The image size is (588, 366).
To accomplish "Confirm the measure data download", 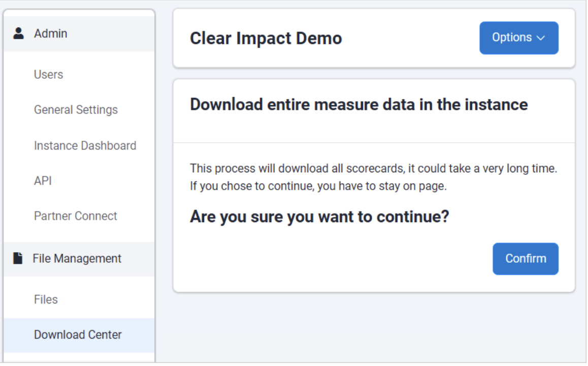I will point(525,259).
